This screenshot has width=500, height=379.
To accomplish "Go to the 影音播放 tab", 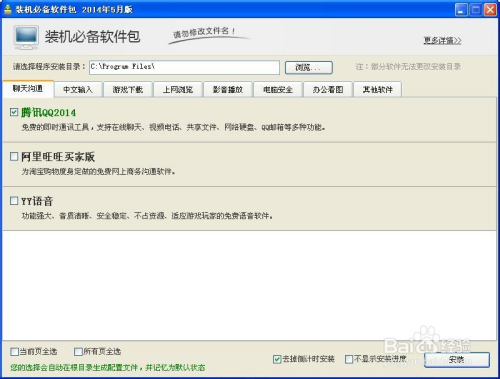I will click(228, 89).
